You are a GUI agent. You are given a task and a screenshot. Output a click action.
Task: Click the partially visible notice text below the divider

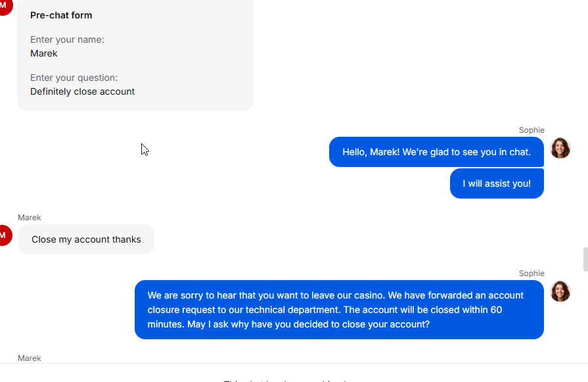coord(285,381)
